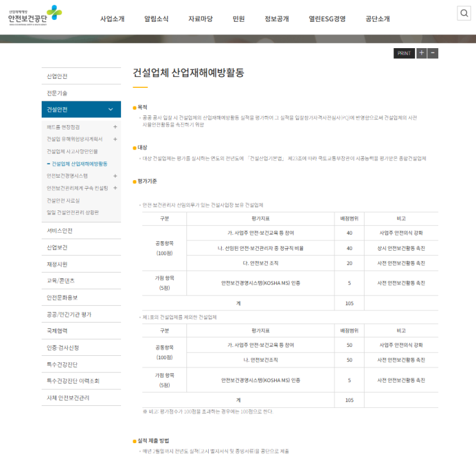Click caption 제1호의 건설업체를 제외한 건설업체

(x=179, y=317)
